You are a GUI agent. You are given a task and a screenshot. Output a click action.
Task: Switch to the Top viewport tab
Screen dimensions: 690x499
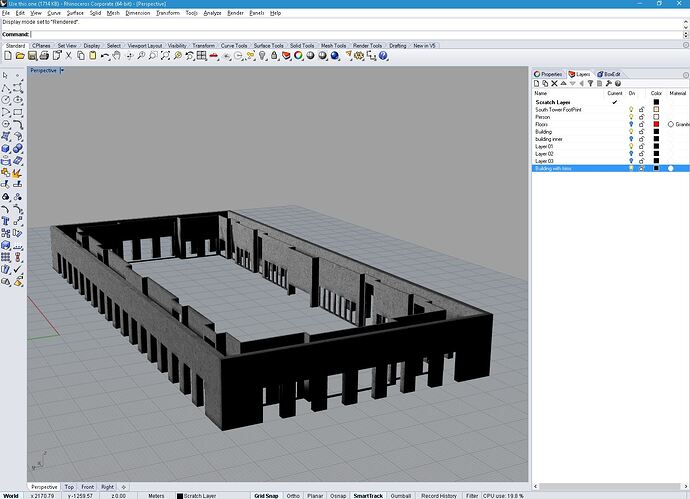coord(69,487)
